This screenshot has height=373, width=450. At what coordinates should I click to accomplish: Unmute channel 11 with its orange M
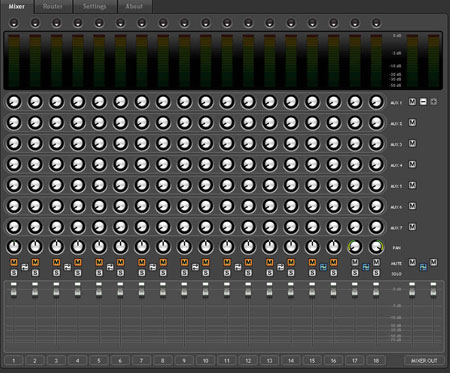click(227, 262)
